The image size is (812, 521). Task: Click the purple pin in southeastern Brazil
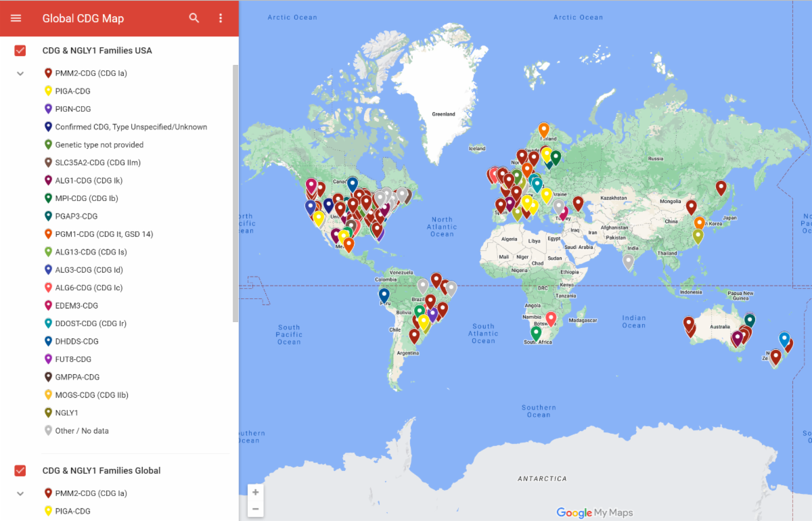point(432,315)
